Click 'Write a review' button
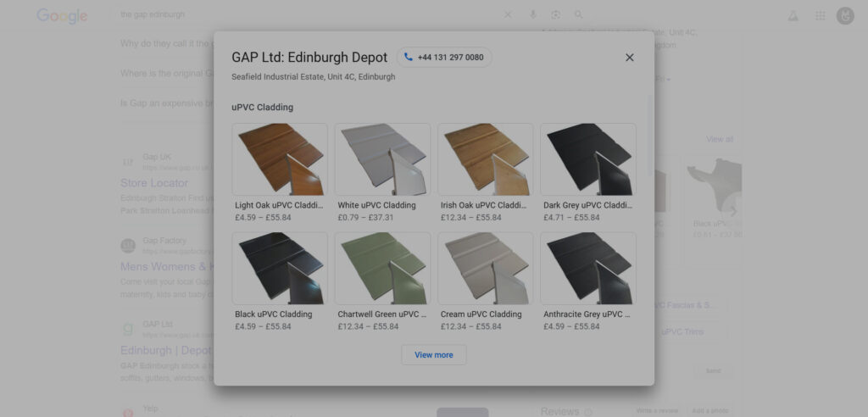This screenshot has width=868, height=417. (x=657, y=411)
